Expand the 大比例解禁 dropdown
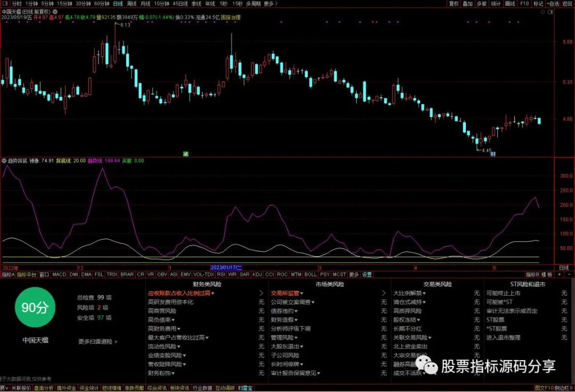 pyautogui.click(x=409, y=293)
